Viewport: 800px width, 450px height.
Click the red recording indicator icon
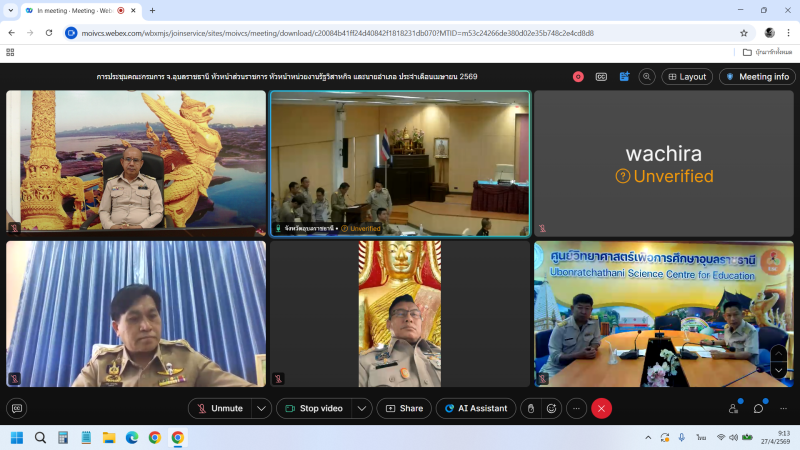click(578, 76)
